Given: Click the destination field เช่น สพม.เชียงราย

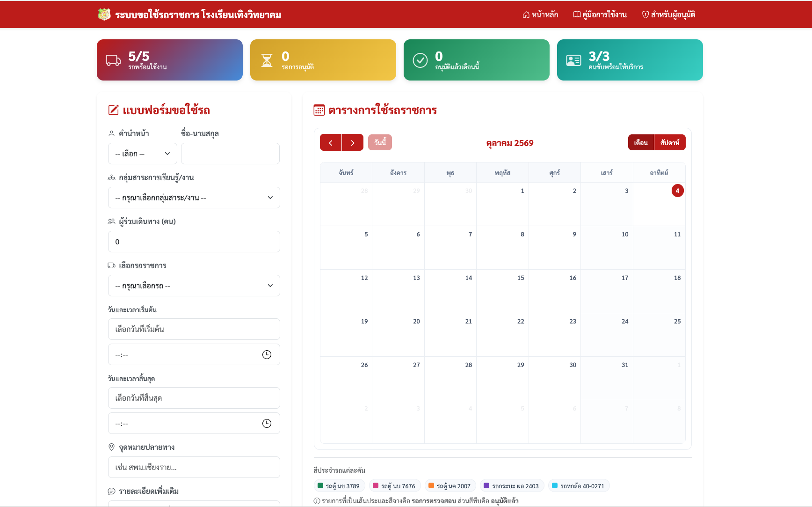Looking at the screenshot, I should (x=194, y=467).
